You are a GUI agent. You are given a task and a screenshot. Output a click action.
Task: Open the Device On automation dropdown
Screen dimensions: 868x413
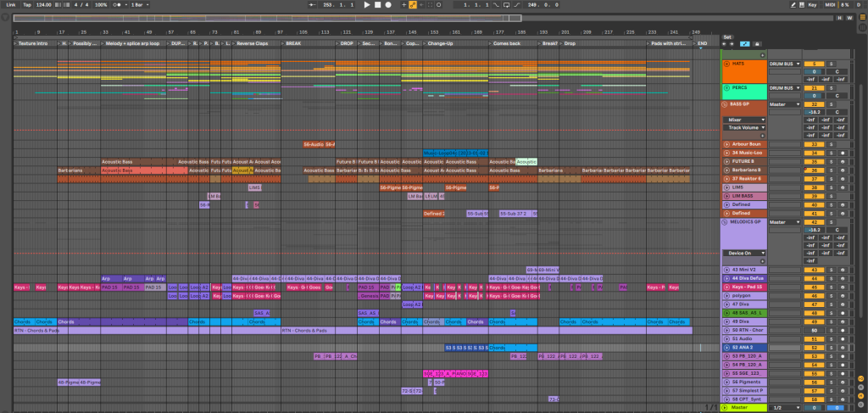click(744, 253)
